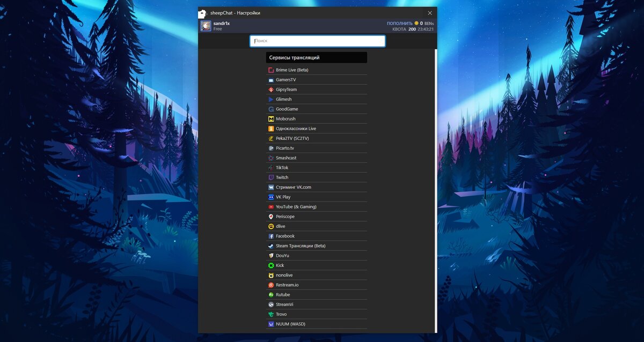Click the Picarto.tv icon

click(x=271, y=148)
